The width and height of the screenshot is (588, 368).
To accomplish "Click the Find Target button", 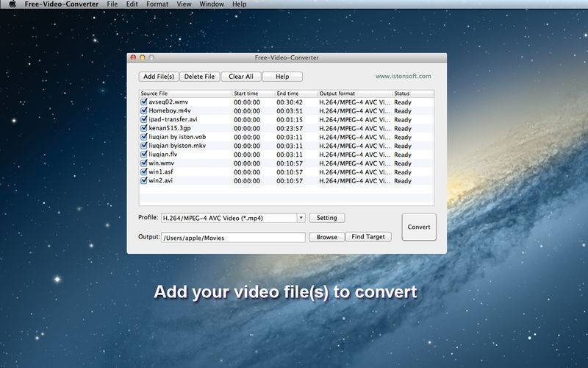I will coord(368,236).
